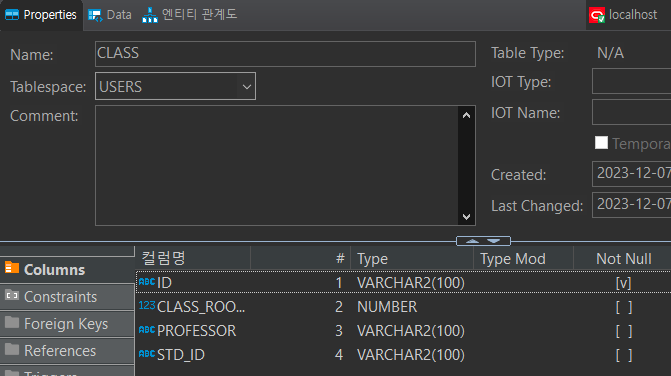Screen dimensions: 671x376
Task: Click ordinal number 4 cell
Action: pyautogui.click(x=339, y=355)
